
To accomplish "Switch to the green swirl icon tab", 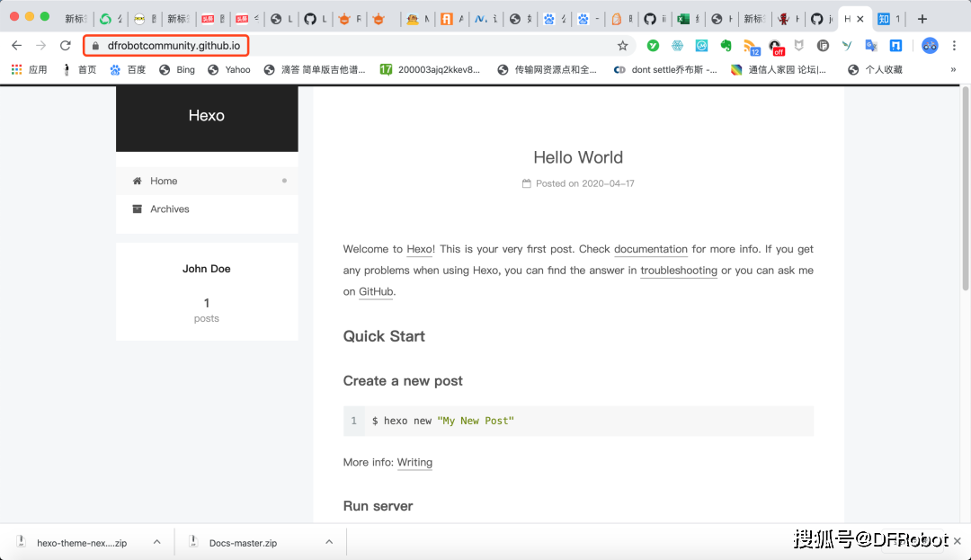I will (111, 19).
